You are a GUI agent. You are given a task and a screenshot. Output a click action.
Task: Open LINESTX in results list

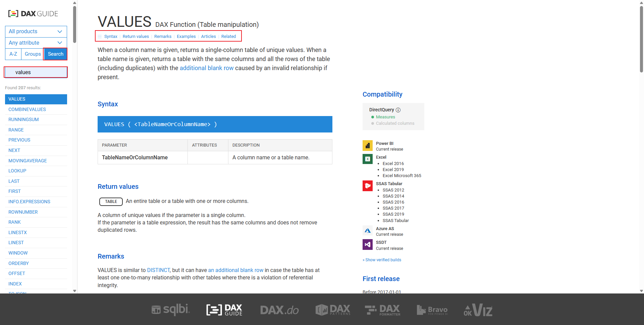click(36, 233)
